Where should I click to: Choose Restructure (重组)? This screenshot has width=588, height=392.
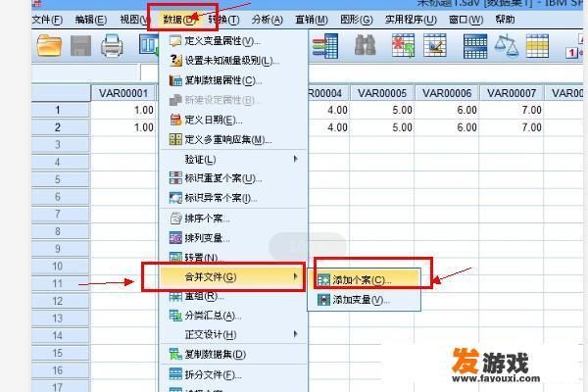(232, 296)
